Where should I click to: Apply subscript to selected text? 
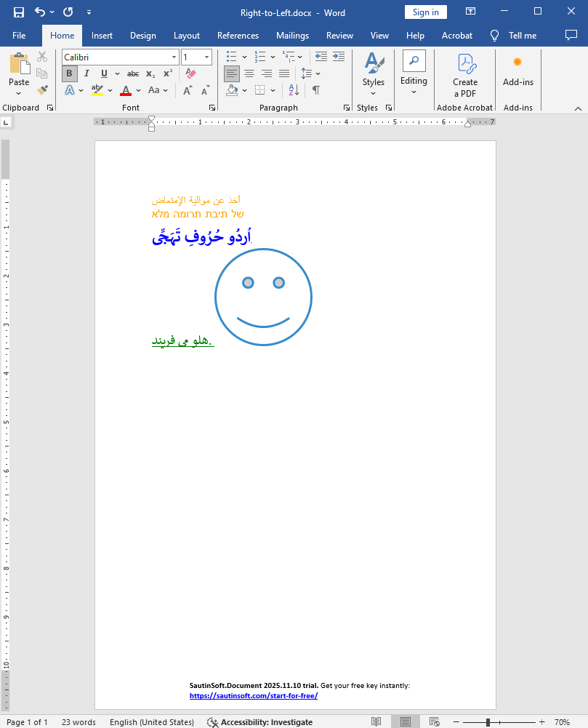point(149,73)
